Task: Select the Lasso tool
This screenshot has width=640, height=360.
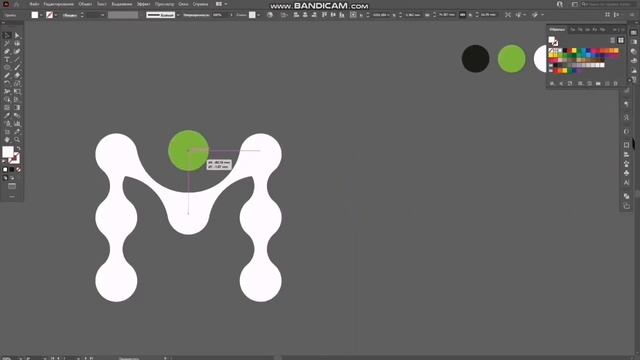Action: point(17,43)
